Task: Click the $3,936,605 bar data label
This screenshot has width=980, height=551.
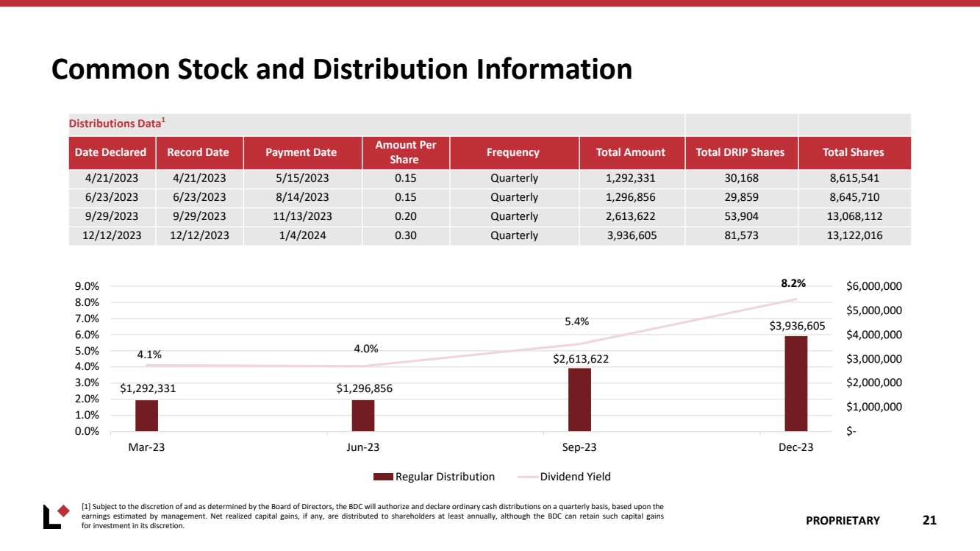Action: point(798,325)
